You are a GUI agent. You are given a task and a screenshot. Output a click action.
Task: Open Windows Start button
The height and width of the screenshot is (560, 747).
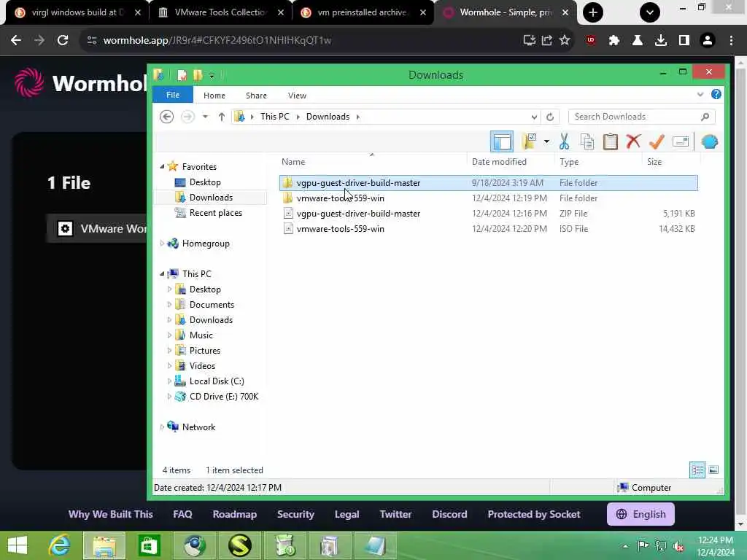point(18,545)
